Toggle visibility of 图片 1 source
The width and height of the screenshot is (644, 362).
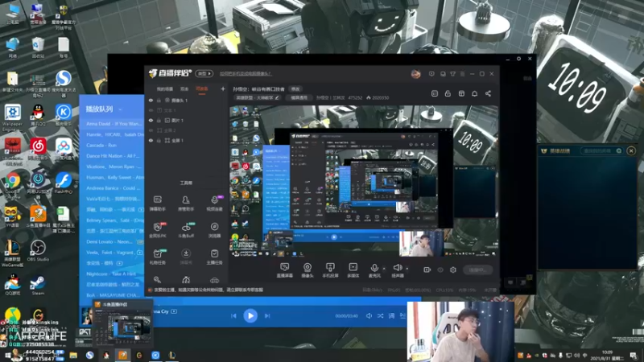[151, 120]
